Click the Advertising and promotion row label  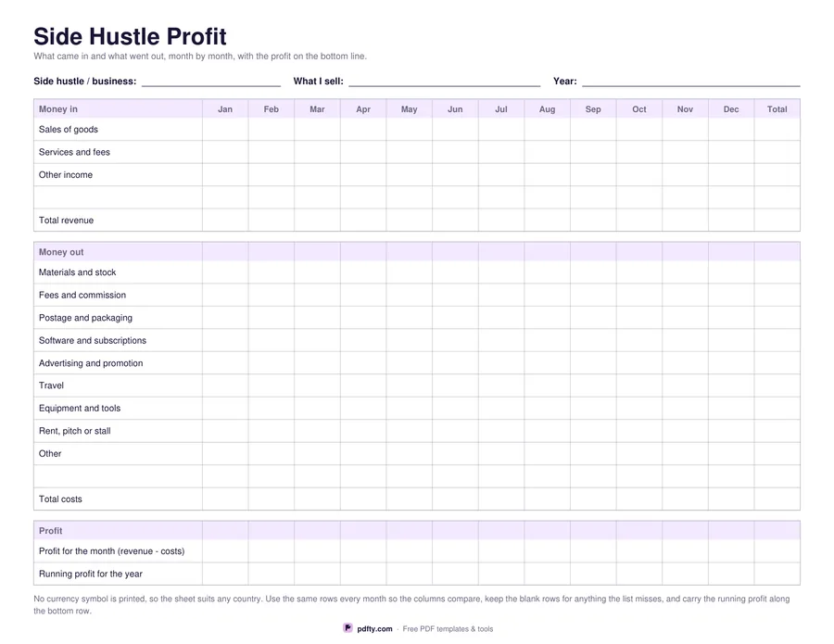(x=91, y=363)
